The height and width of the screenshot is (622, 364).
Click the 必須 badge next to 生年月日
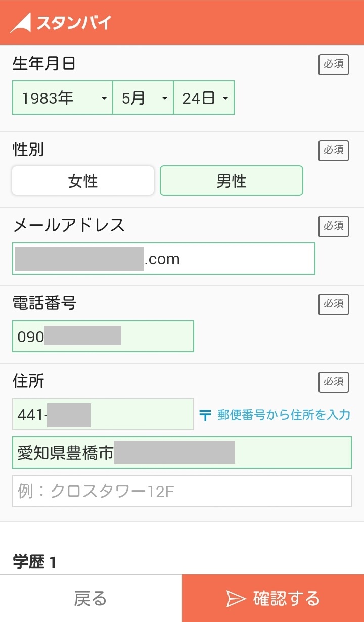coord(334,65)
